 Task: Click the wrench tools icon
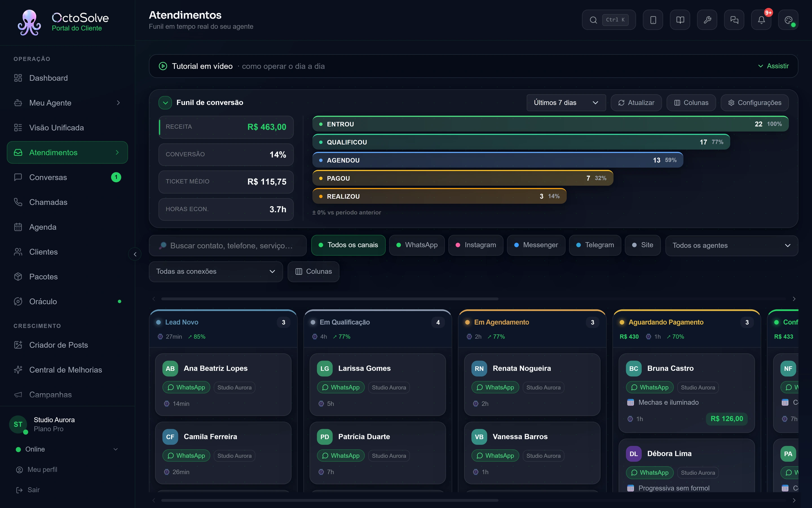[707, 20]
